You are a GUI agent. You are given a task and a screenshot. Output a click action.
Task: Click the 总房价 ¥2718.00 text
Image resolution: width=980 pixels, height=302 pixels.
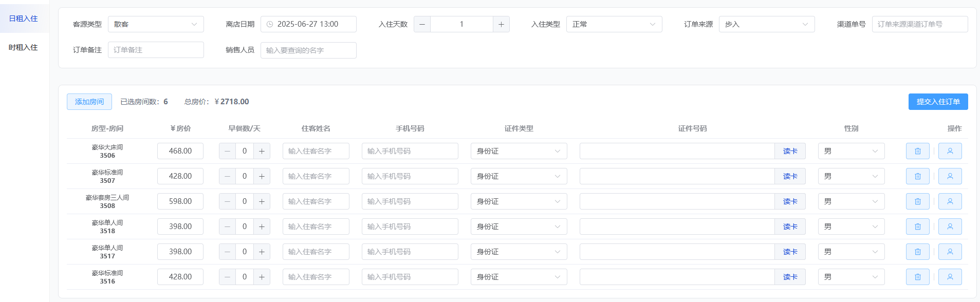point(217,102)
